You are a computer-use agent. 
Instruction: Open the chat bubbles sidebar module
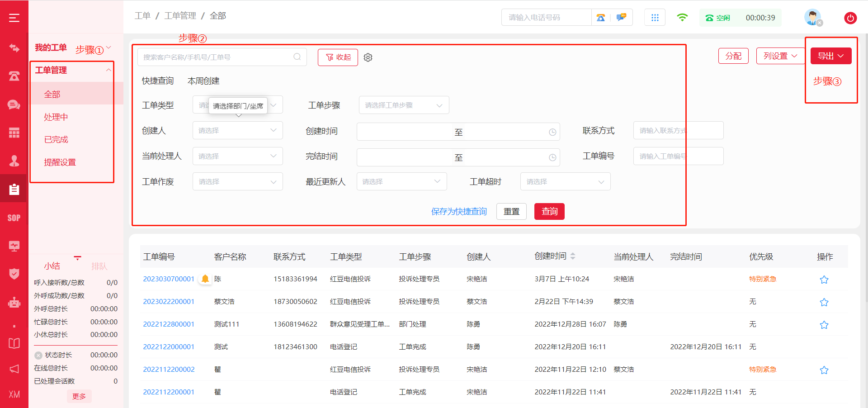pos(14,104)
